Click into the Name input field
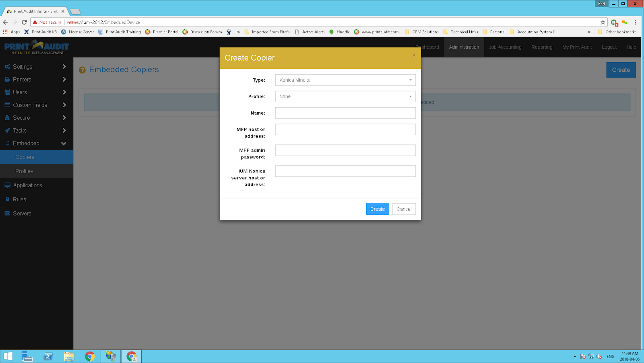This screenshot has width=644, height=363. click(345, 113)
